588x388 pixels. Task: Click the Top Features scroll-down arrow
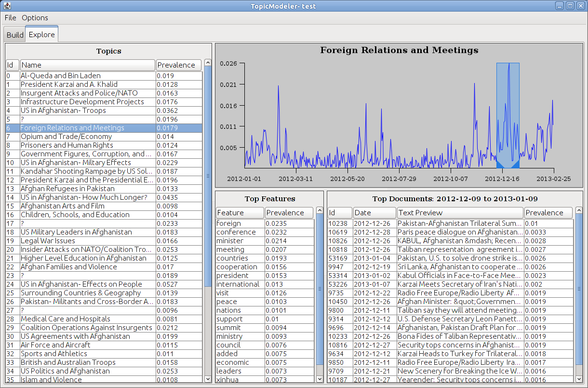point(320,379)
